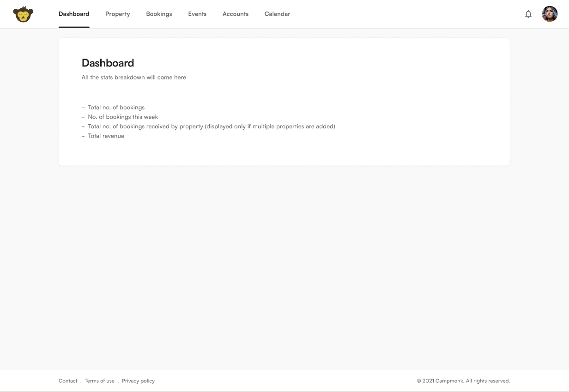The width and height of the screenshot is (569, 392).
Task: Follow the Contact footer link
Action: pos(68,381)
